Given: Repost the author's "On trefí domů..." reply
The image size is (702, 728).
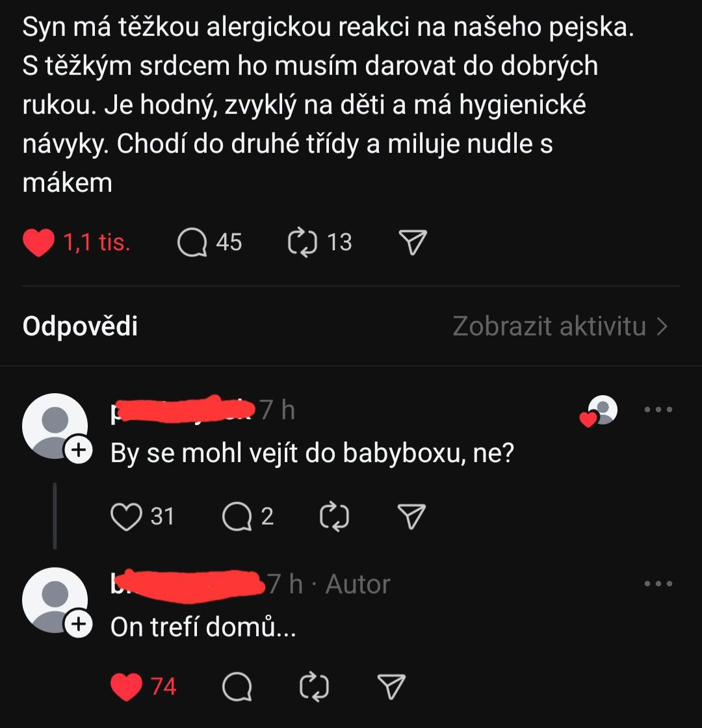Looking at the screenshot, I should pos(315,687).
